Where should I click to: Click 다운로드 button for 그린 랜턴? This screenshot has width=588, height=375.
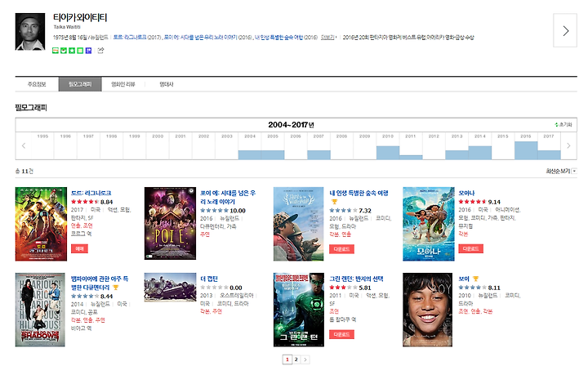point(341,334)
